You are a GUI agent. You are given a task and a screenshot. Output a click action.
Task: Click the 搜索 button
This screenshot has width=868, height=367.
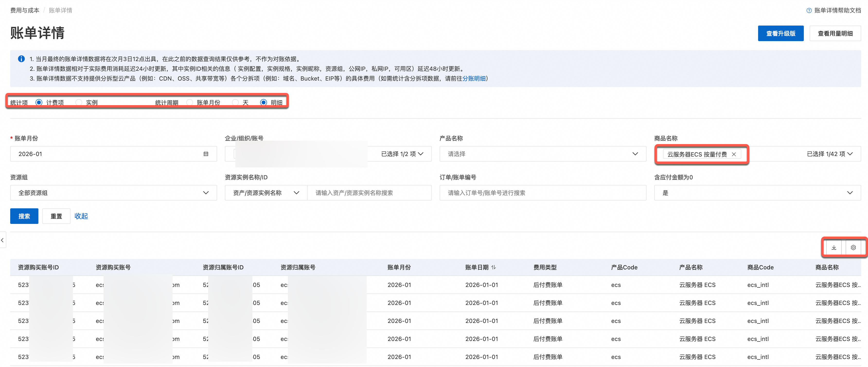coord(24,216)
